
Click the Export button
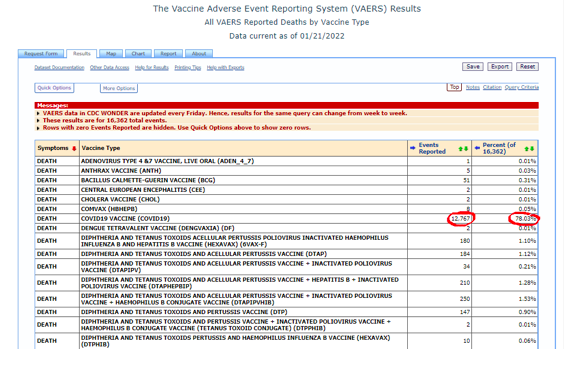[x=500, y=67]
